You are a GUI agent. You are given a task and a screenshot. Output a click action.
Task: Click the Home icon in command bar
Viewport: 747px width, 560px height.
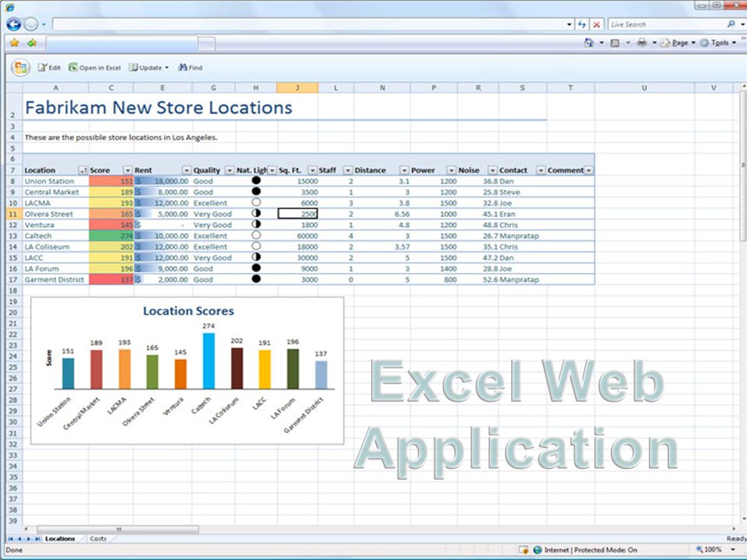(x=589, y=43)
